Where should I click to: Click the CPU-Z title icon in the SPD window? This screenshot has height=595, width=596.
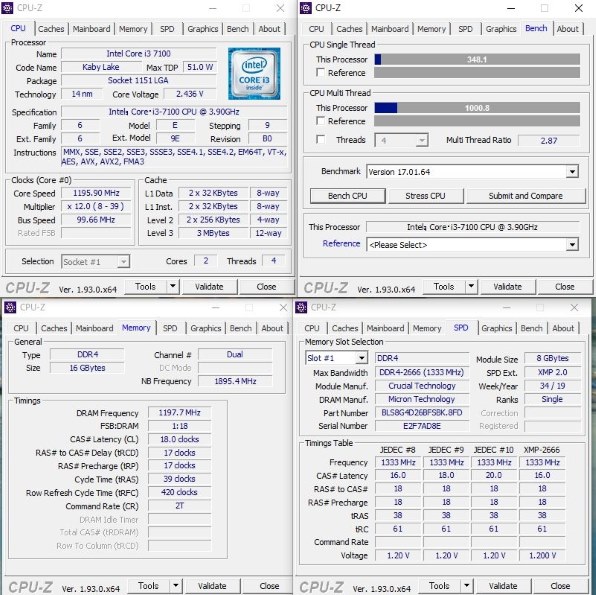point(301,307)
